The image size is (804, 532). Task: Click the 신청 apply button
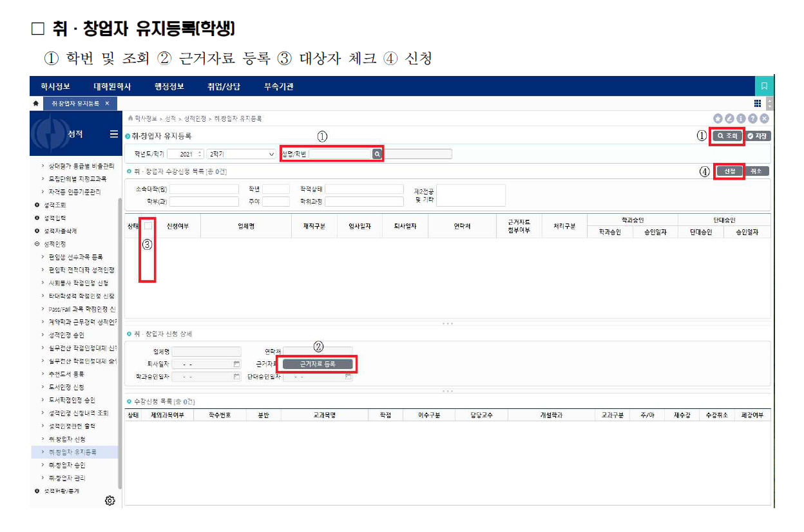click(x=729, y=171)
